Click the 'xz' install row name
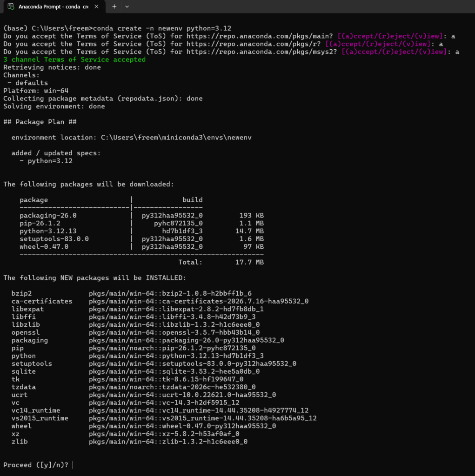The image size is (475, 476). click(x=15, y=434)
